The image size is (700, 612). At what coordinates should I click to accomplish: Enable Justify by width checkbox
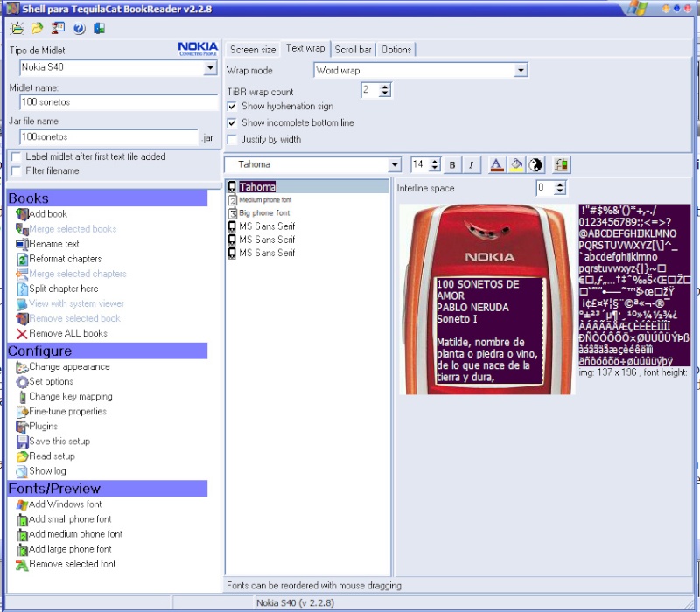[x=232, y=140]
